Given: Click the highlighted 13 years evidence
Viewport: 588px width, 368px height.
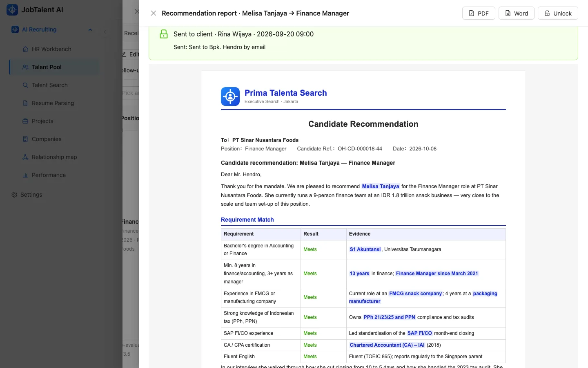Looking at the screenshot, I should tap(359, 274).
